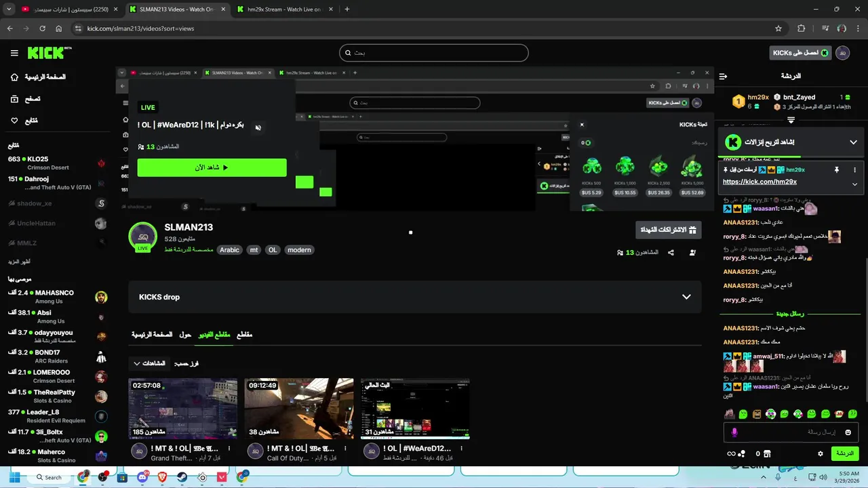The image size is (868, 488).
Task: Open the browser tab list dropdown
Action: click(x=9, y=9)
